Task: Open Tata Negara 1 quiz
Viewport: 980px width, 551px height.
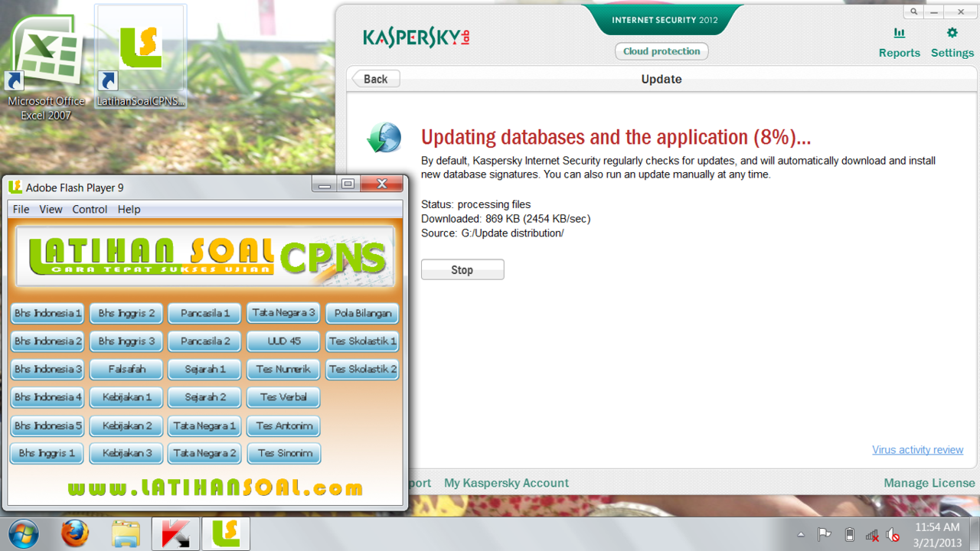Action: pyautogui.click(x=205, y=425)
